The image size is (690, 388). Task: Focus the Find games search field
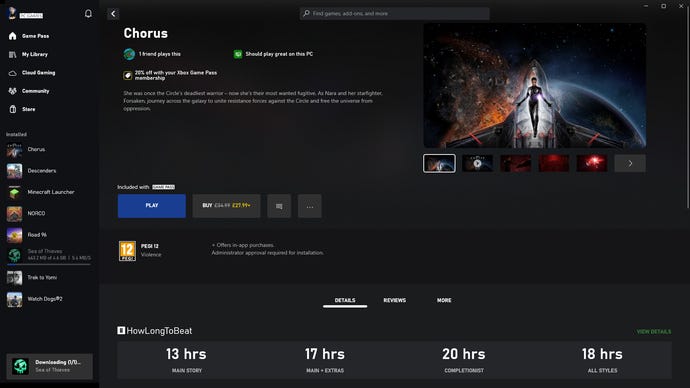(394, 14)
